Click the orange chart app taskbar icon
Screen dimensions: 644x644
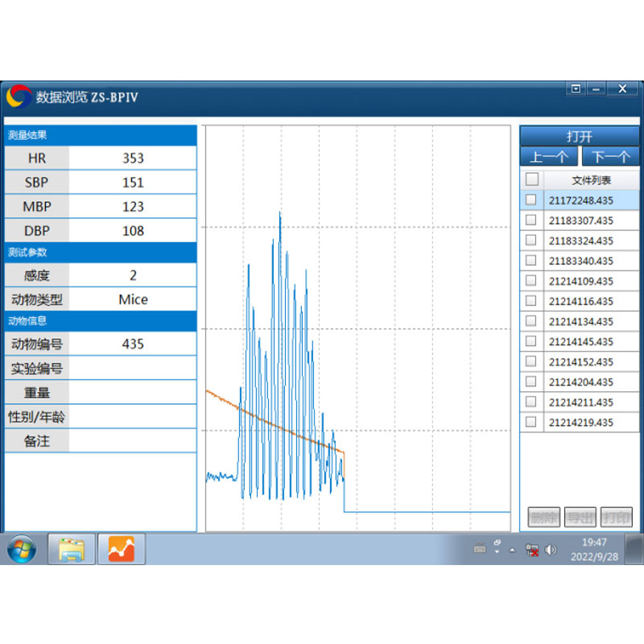pos(122,549)
